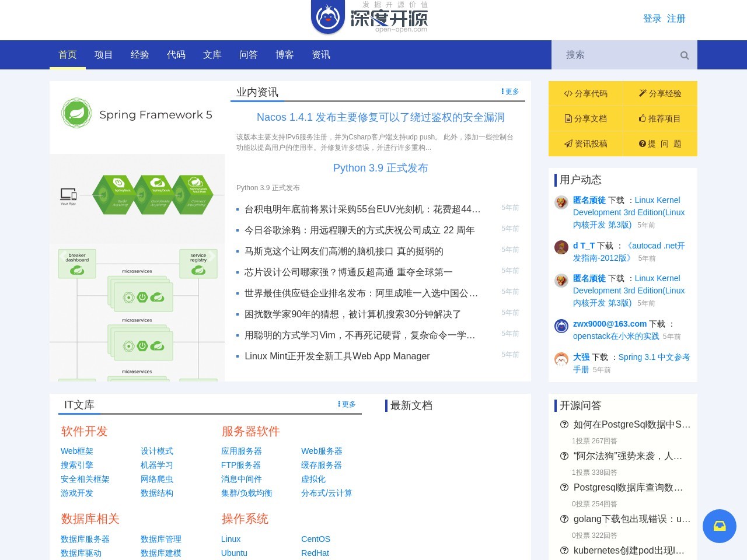Open the floating chat bubble icon
Screen dimensions: 747x560
coord(720,526)
